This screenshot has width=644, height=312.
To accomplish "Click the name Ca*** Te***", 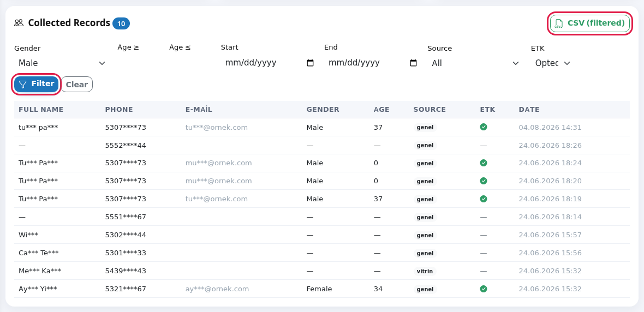I will [39, 253].
